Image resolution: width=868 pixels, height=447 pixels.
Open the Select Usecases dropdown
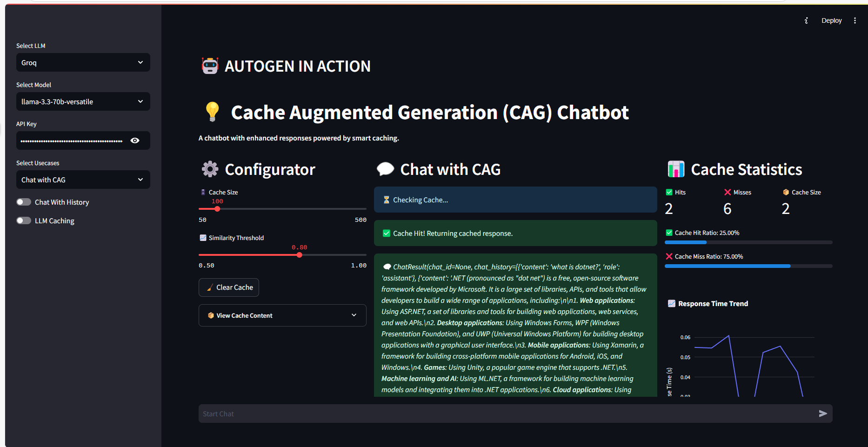coord(83,180)
